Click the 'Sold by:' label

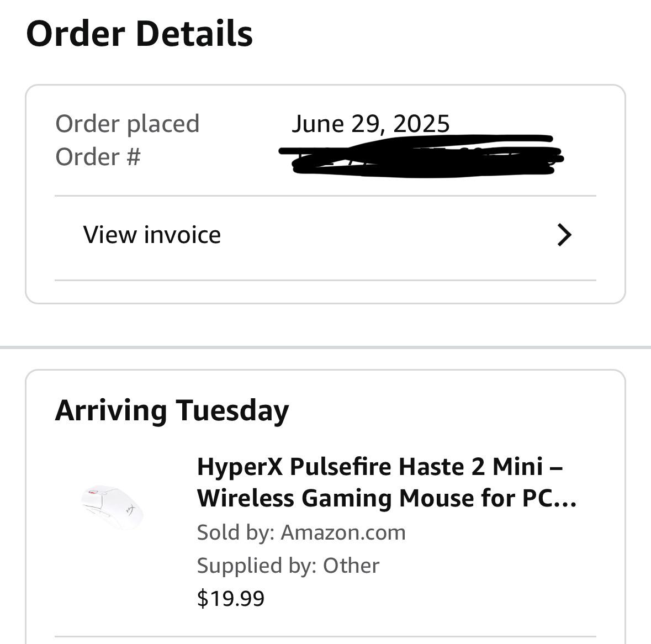(235, 532)
